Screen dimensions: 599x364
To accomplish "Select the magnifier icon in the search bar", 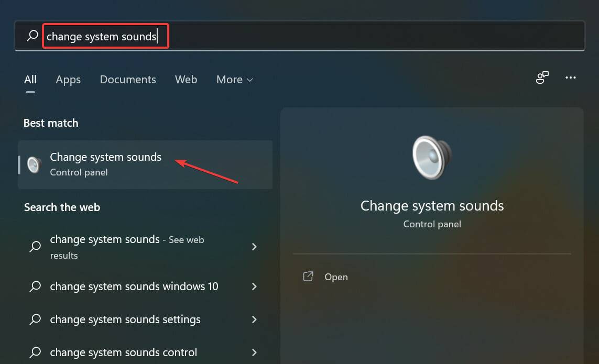I will coord(31,36).
